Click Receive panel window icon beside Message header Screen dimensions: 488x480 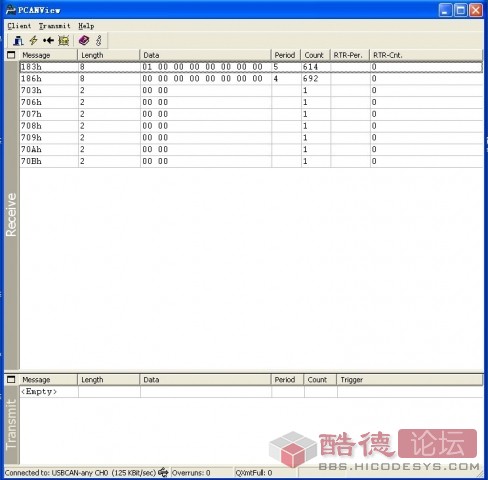(x=11, y=55)
